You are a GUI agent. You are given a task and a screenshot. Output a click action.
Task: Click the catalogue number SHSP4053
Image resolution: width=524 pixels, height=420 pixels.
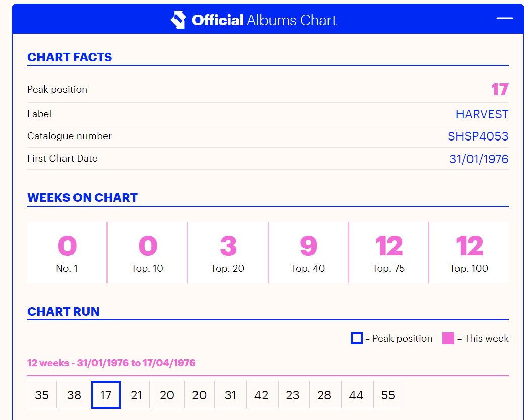[478, 136]
